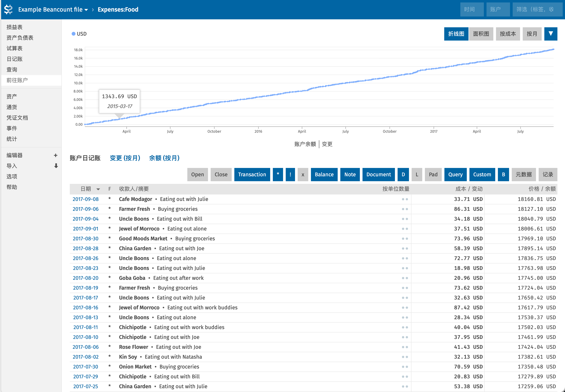Toggle cleared transactions asterisk filter
The height and width of the screenshot is (392, 565).
tap(278, 174)
